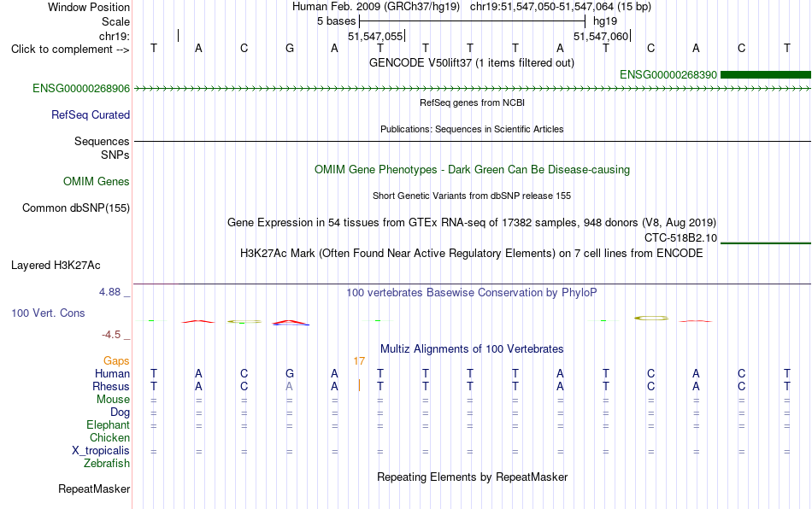Screen dimensions: 812x509
Task: Click '100 vertebrates Basewise Conservation by PhyloP' title
Action: click(x=472, y=292)
